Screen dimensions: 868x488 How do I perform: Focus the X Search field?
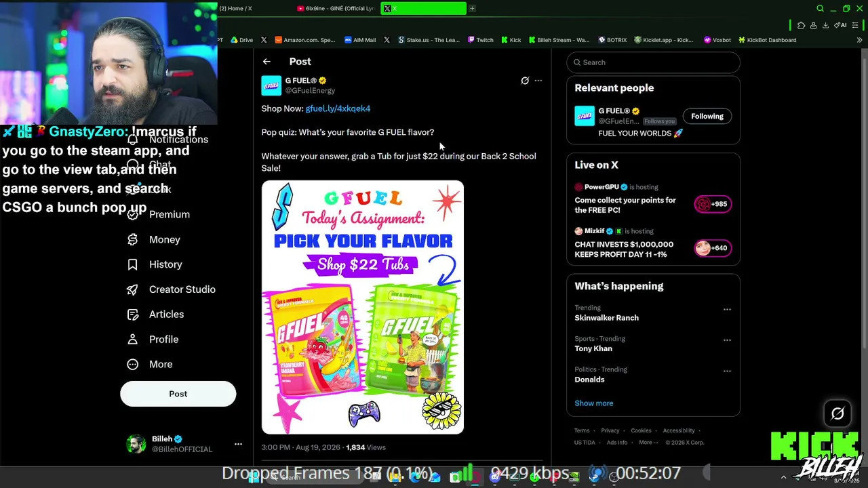click(x=653, y=62)
